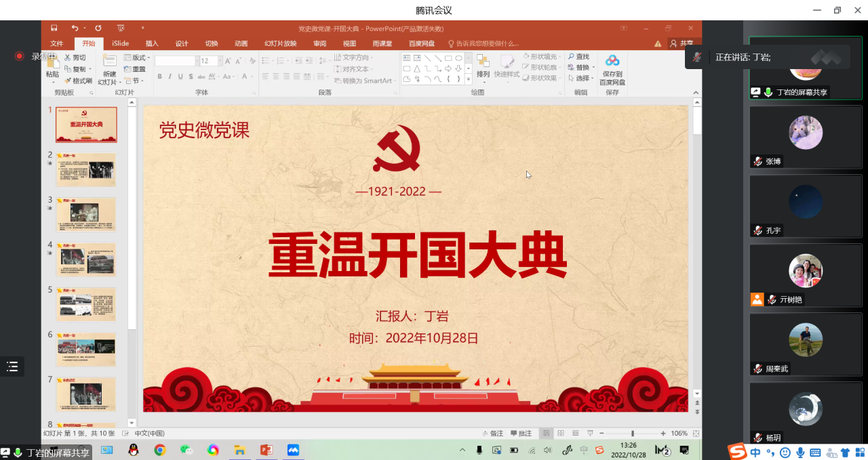Click Save to Baidu Netdisk icon
Screen dimensions: 868x460
(612, 69)
